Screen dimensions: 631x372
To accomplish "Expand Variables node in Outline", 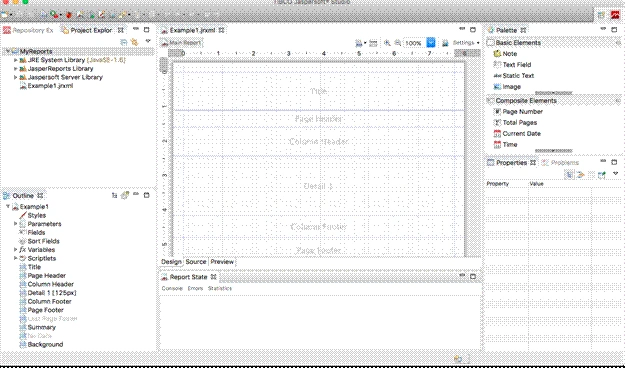I will pos(15,250).
